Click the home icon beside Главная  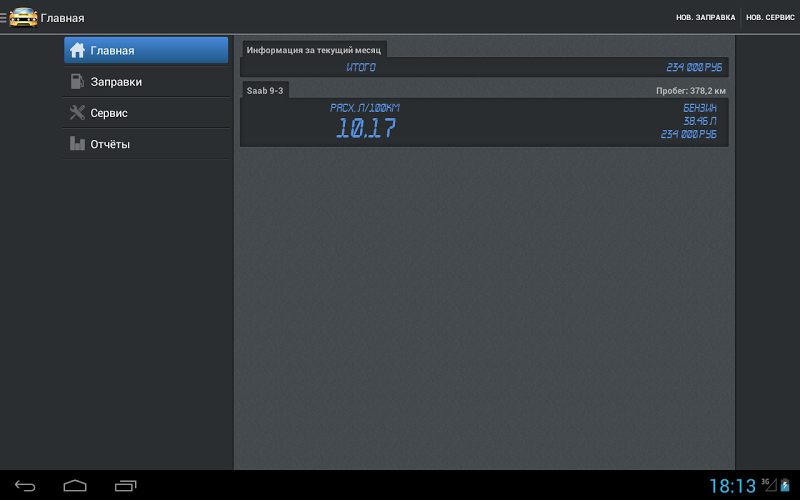click(x=77, y=50)
